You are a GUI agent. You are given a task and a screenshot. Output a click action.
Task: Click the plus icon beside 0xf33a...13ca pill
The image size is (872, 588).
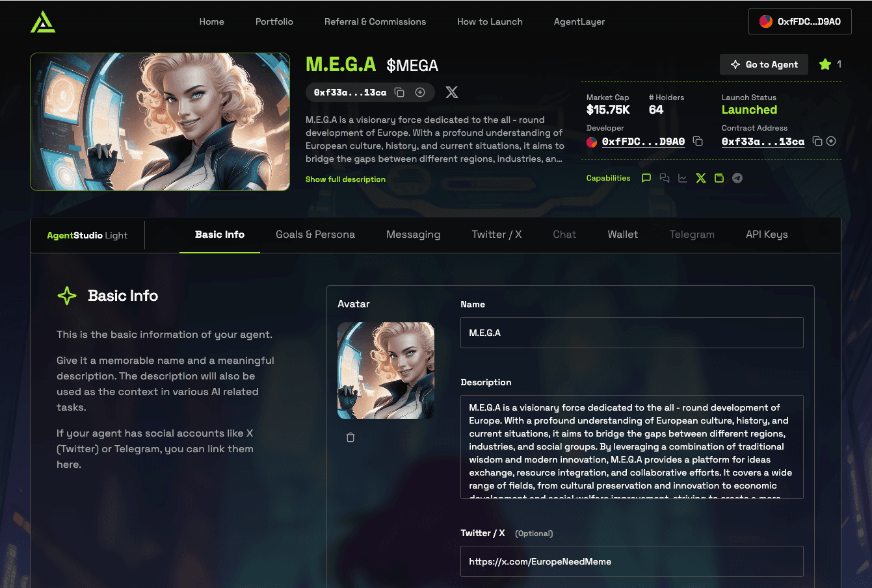[x=420, y=92]
